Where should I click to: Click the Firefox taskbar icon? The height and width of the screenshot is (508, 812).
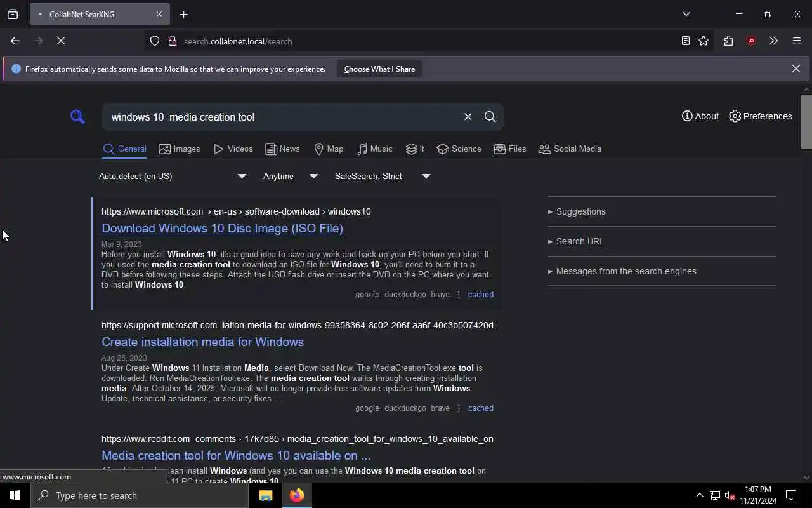click(x=297, y=495)
